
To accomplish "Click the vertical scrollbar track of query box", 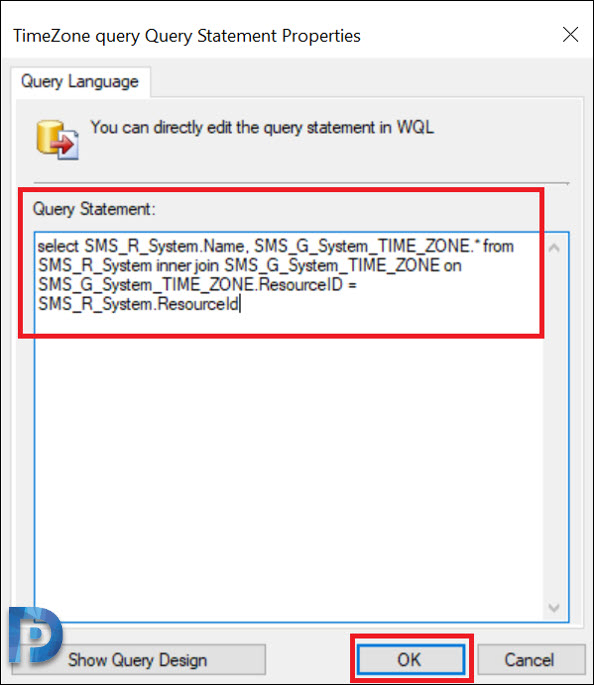I will click(554, 428).
